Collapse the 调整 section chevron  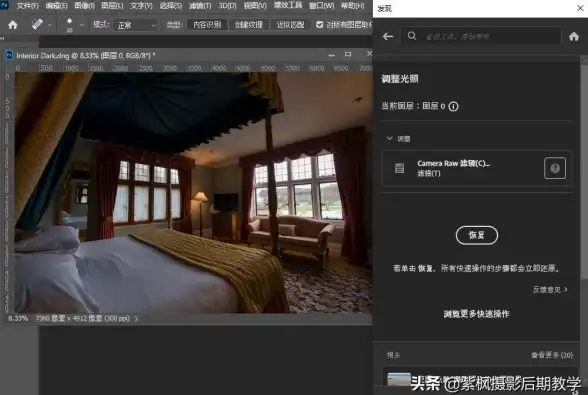[x=390, y=138]
